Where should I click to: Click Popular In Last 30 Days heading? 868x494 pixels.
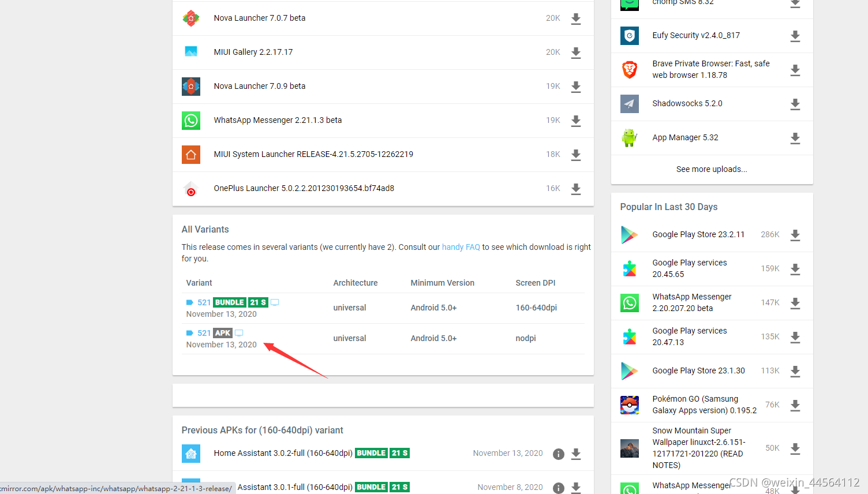click(x=669, y=207)
